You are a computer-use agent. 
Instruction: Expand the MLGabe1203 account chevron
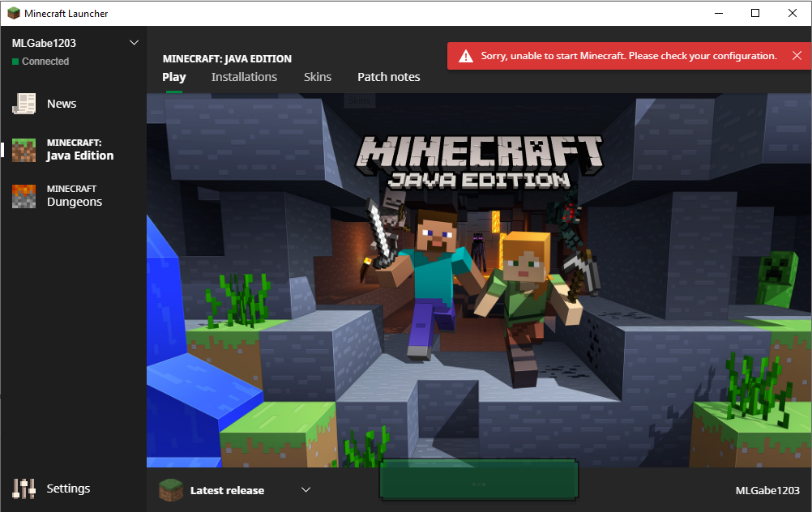135,43
